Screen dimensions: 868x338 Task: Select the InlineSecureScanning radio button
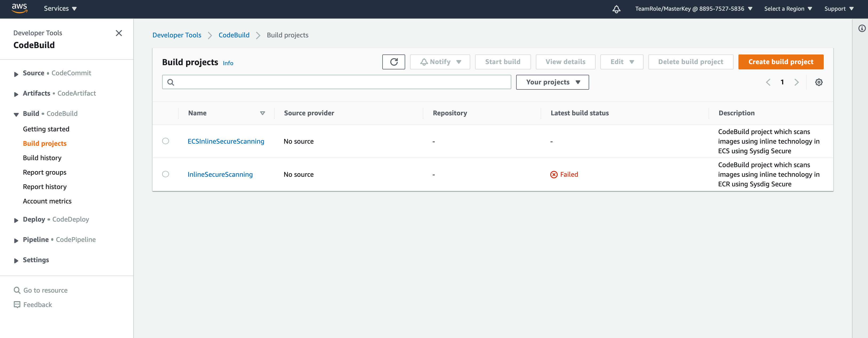click(166, 174)
